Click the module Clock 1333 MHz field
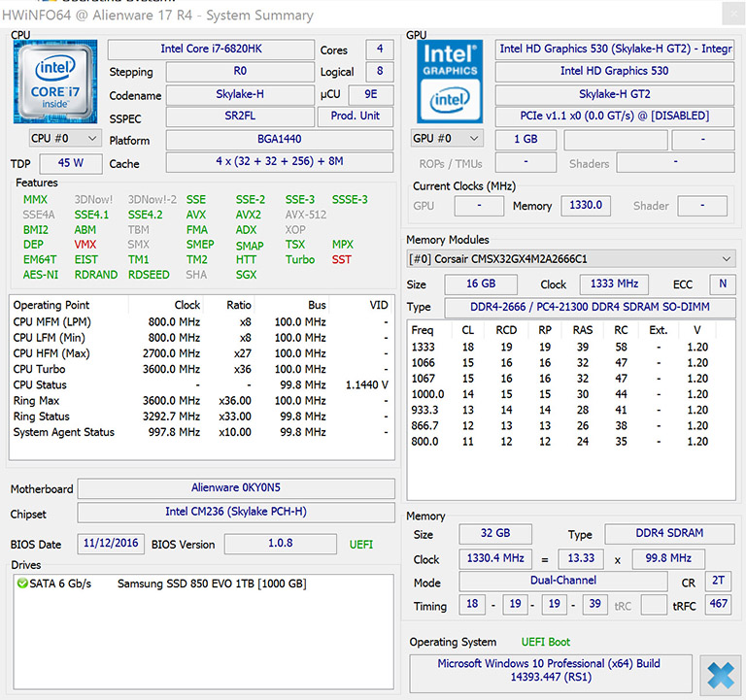The height and width of the screenshot is (700, 746). coord(614,283)
